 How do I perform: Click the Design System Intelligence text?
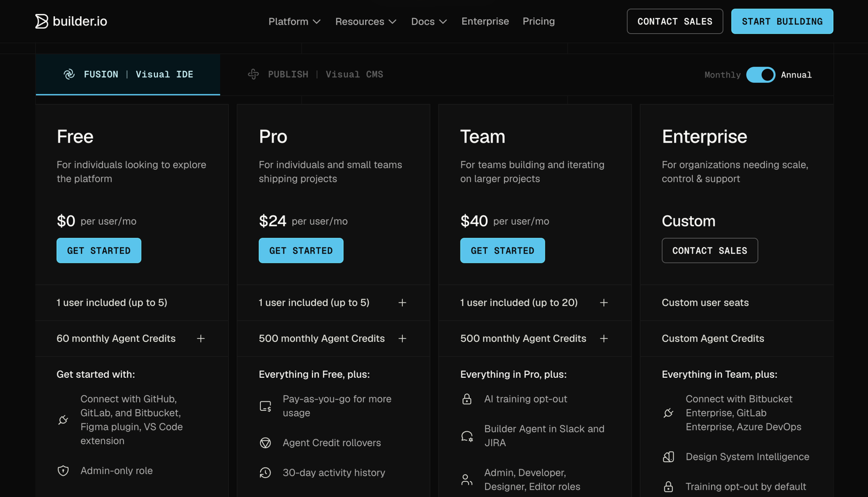pos(748,457)
